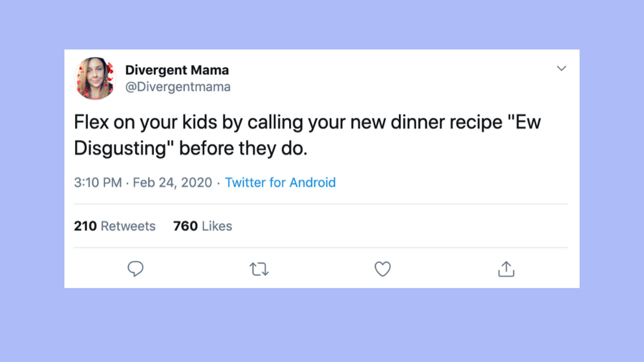Click the retweet arrows icon
644x362 pixels.
click(259, 269)
